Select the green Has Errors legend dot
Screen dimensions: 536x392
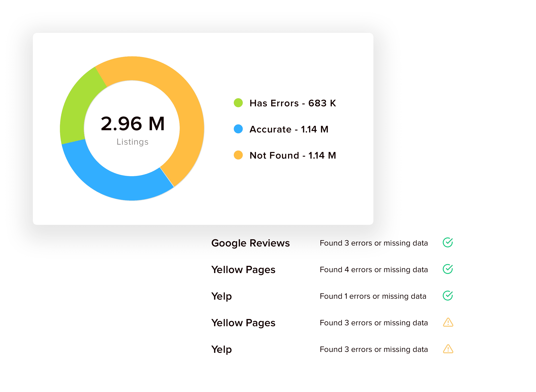tap(238, 103)
